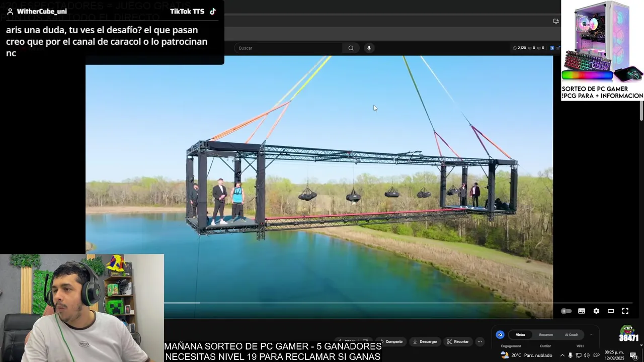Show hidden system tray icons
This screenshot has height=362, width=644.
click(x=562, y=355)
